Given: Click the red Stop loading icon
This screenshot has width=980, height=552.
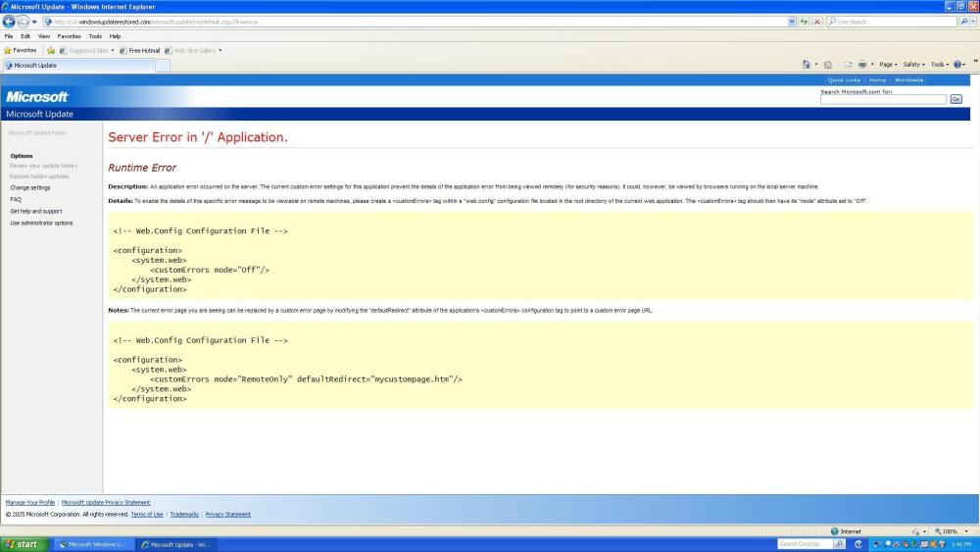Looking at the screenshot, I should click(817, 22).
